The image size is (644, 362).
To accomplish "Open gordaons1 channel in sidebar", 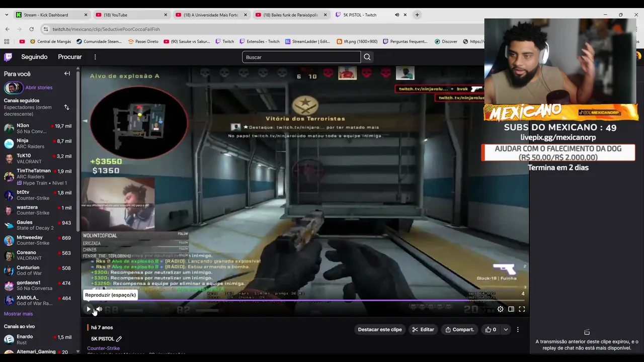I will pyautogui.click(x=38, y=286).
